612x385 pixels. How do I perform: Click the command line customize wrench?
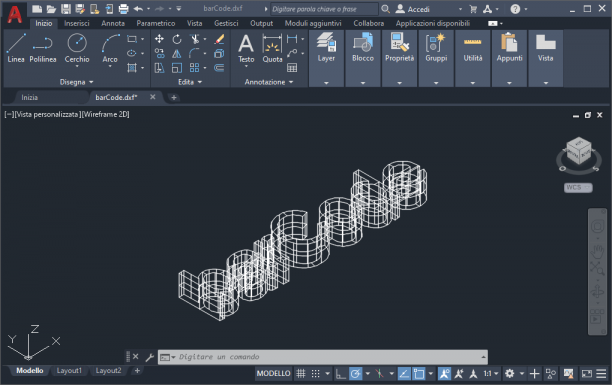click(x=150, y=357)
